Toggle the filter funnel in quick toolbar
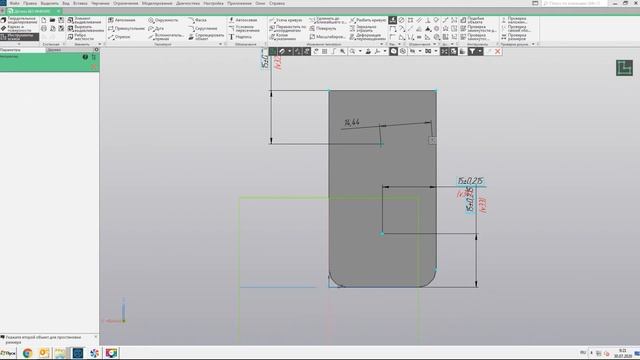This screenshot has width=640, height=360. coord(472,51)
